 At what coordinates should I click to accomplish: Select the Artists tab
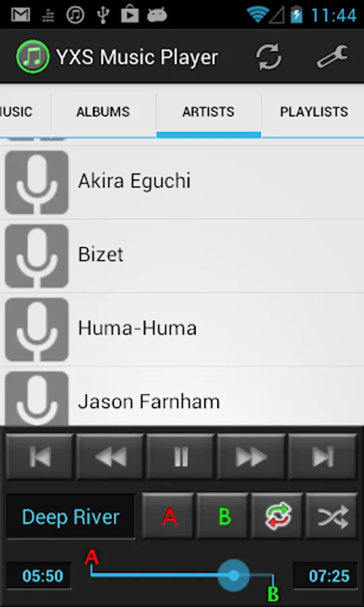208,112
